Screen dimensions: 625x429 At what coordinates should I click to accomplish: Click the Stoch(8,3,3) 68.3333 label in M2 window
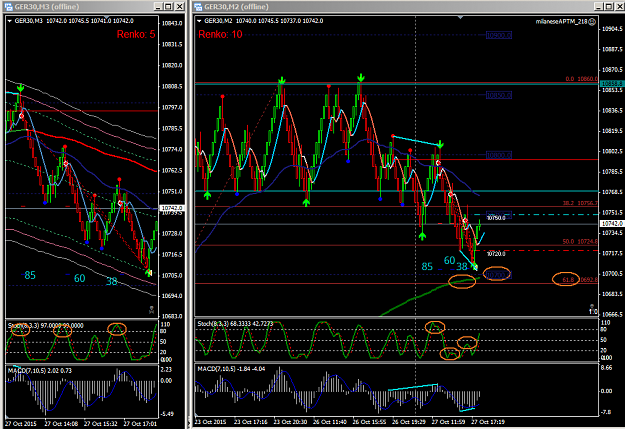(x=235, y=324)
